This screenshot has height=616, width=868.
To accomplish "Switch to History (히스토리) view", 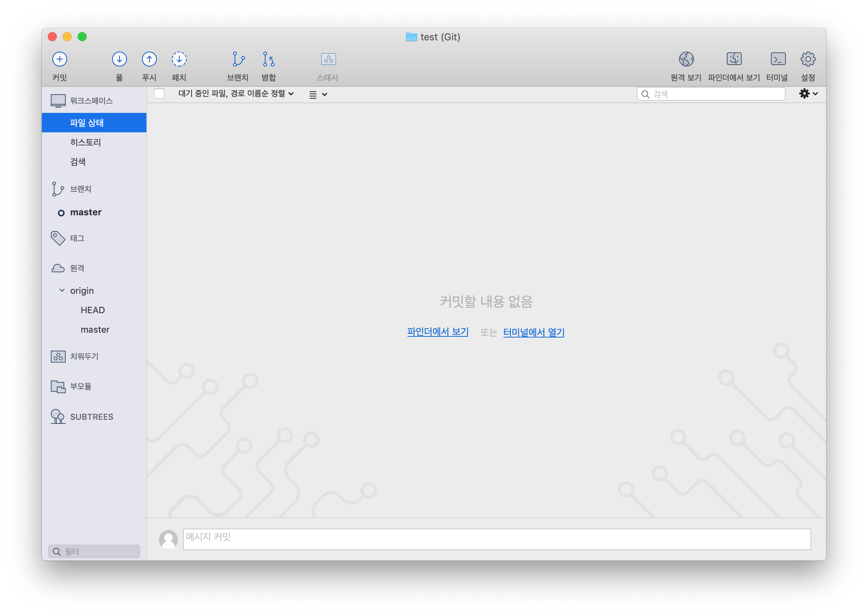I will tap(86, 142).
